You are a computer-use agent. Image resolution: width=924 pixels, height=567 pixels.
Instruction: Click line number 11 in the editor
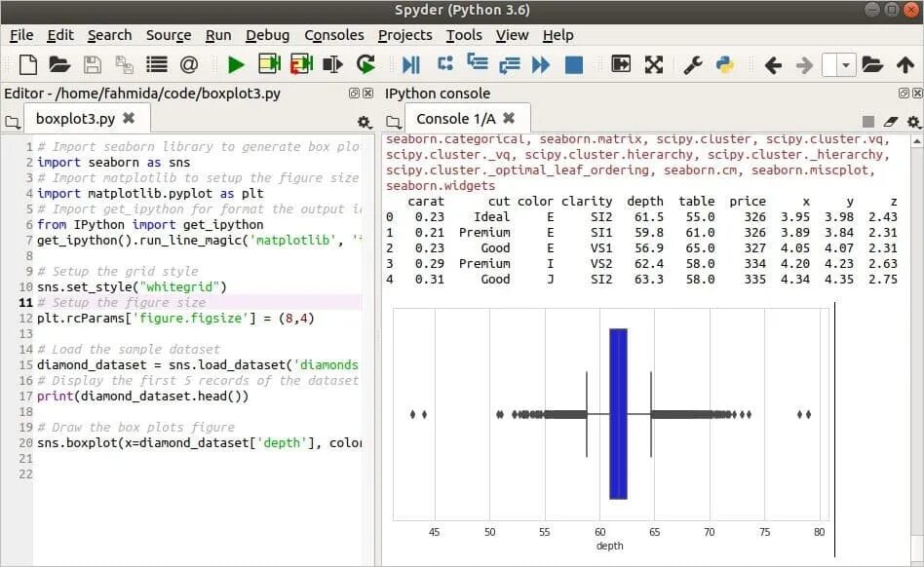click(x=25, y=303)
